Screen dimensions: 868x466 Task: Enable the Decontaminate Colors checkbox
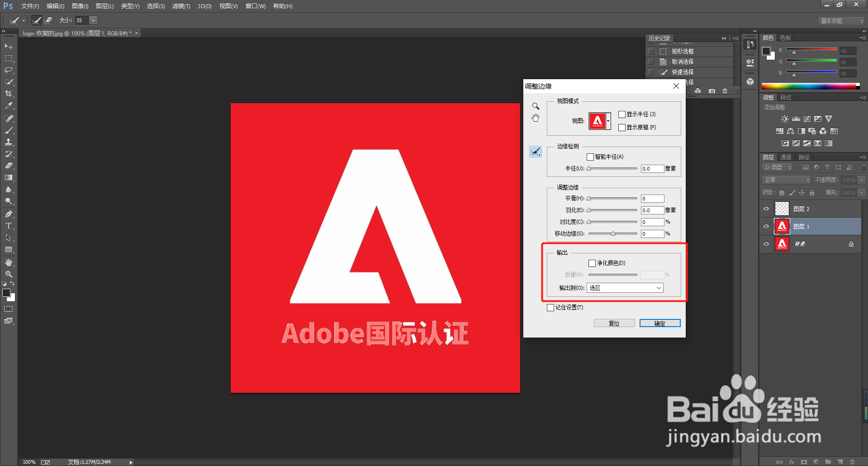[592, 263]
